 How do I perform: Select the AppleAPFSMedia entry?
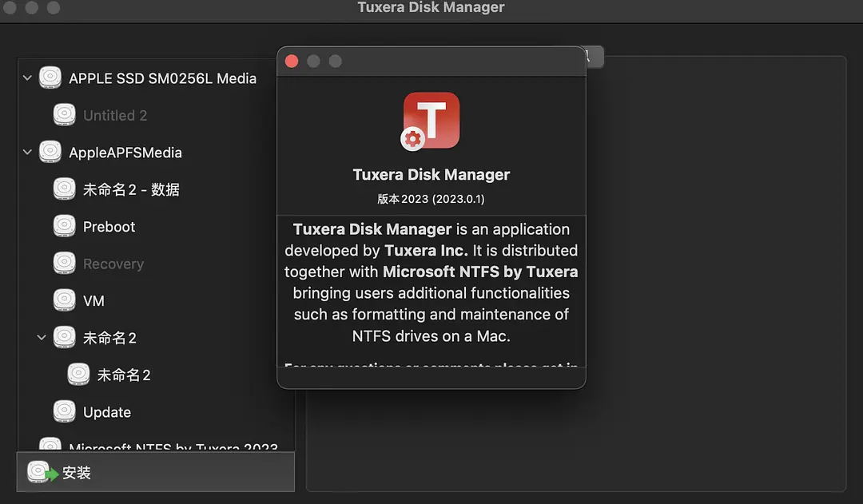(x=125, y=153)
